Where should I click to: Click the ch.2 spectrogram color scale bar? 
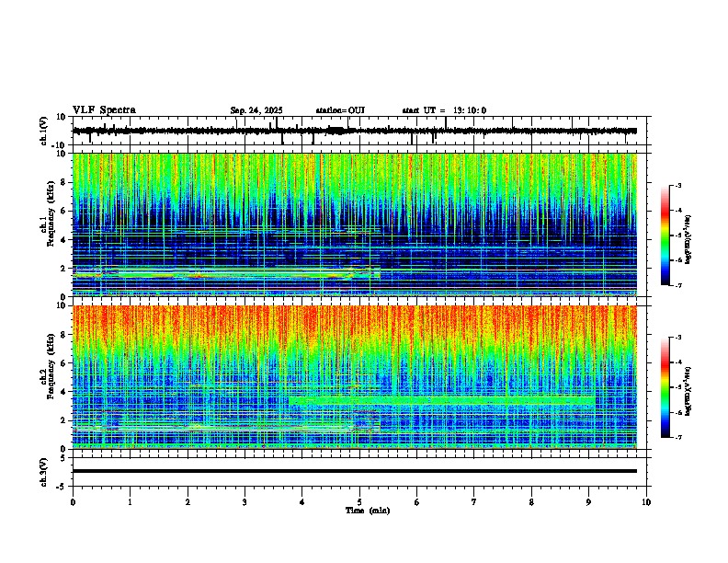click(x=665, y=387)
